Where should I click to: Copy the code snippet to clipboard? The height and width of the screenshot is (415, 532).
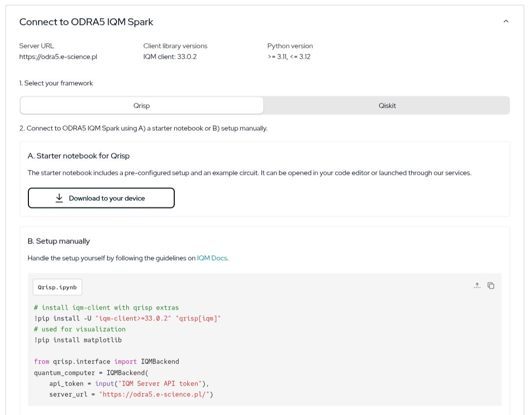point(491,285)
